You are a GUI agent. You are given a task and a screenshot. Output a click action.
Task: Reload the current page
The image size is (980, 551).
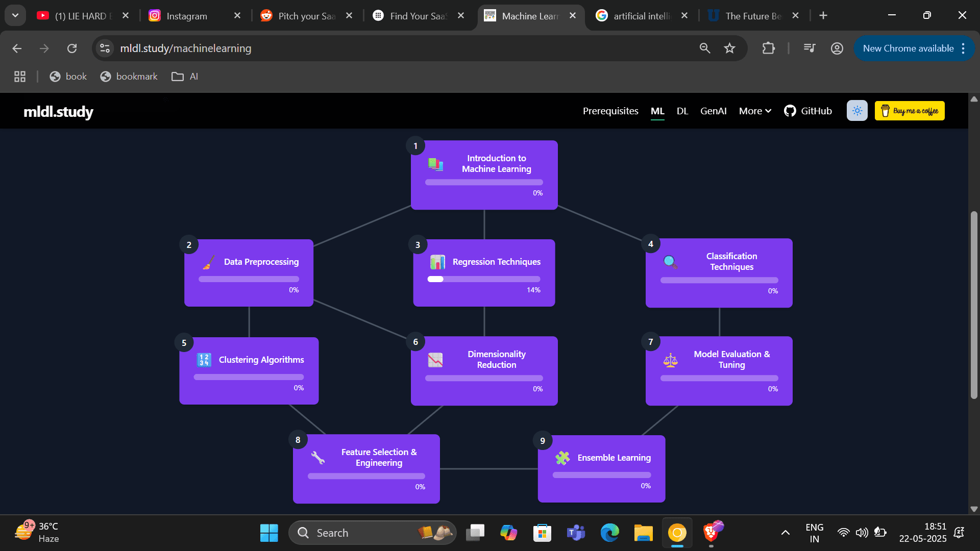[72, 48]
